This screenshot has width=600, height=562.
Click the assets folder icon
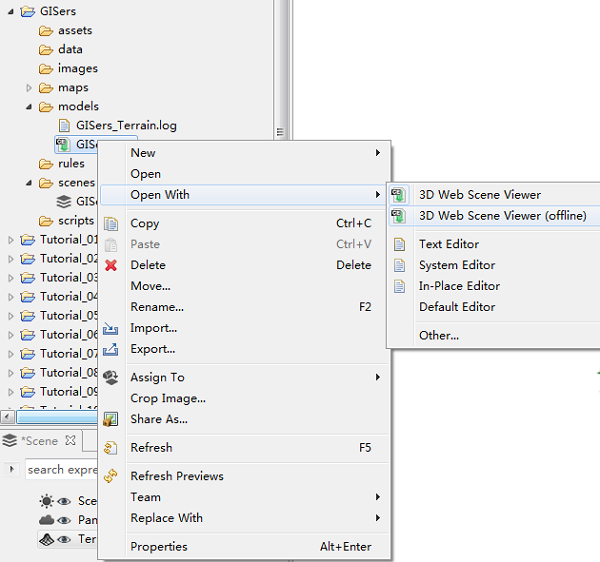[x=46, y=31]
